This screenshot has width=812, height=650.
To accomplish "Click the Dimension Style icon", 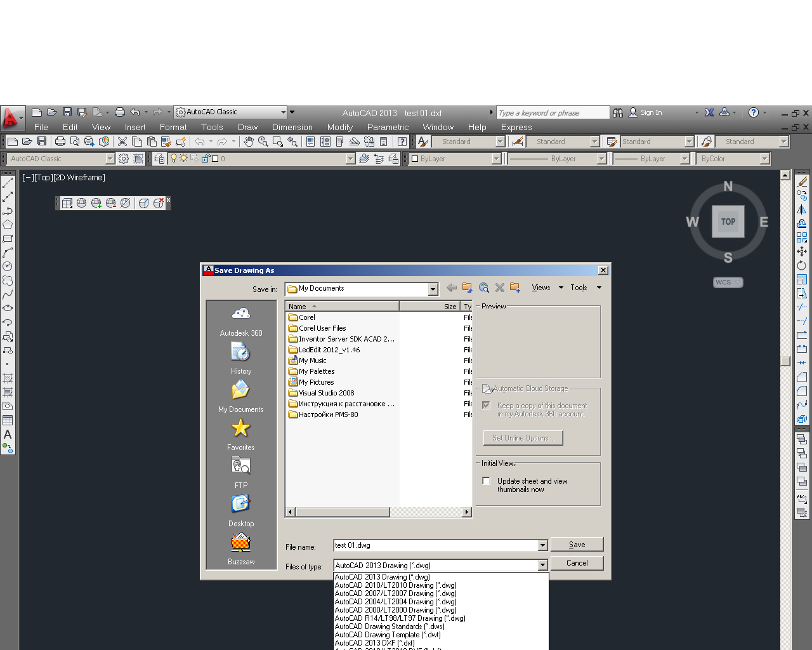I will (x=518, y=142).
